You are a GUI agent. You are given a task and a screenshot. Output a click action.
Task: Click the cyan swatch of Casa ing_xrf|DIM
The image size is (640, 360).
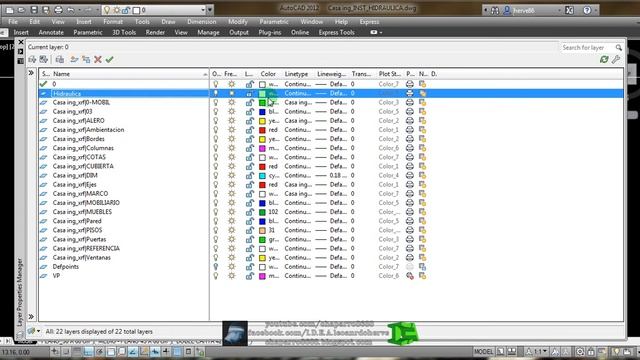262,176
